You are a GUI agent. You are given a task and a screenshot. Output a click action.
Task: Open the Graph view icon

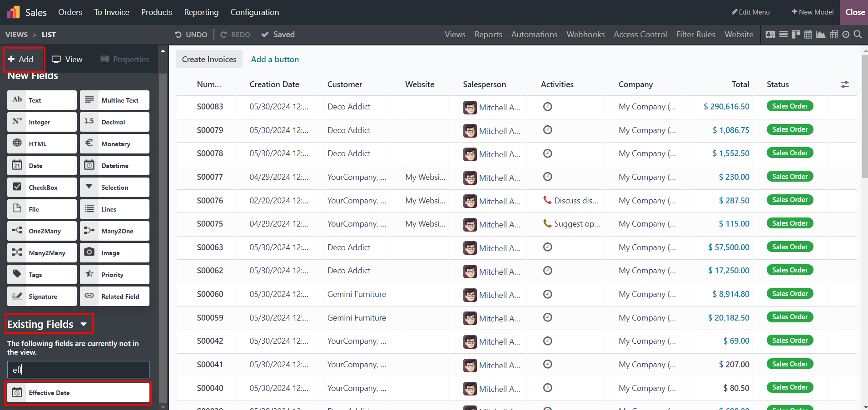pos(821,35)
